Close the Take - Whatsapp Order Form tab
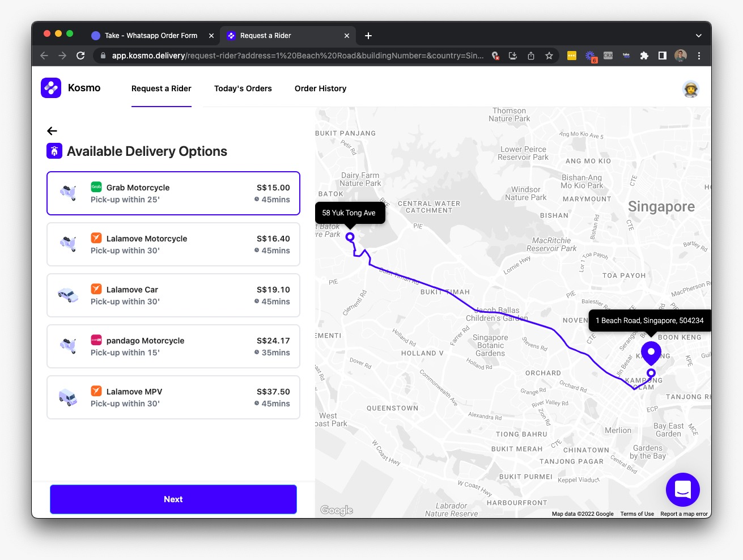 (x=211, y=36)
